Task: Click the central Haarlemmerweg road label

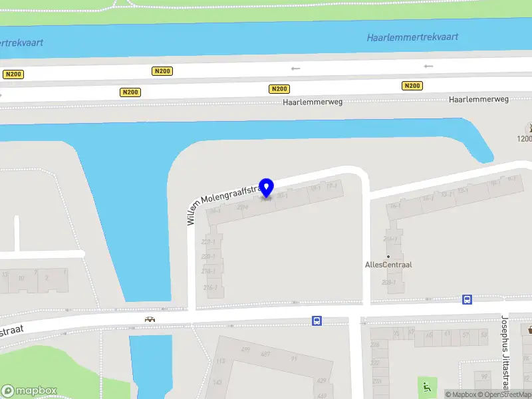Action: [313, 102]
